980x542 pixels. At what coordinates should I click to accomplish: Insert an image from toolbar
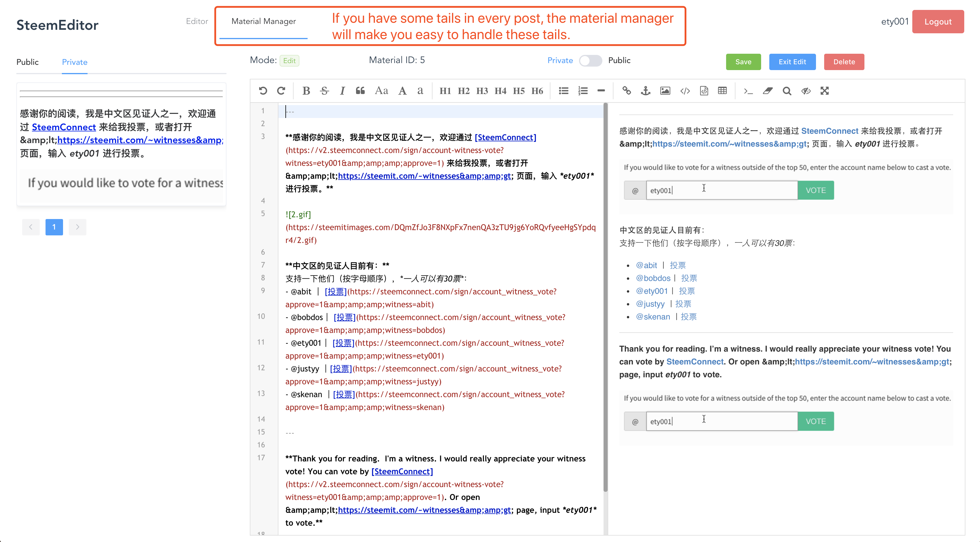pos(665,91)
